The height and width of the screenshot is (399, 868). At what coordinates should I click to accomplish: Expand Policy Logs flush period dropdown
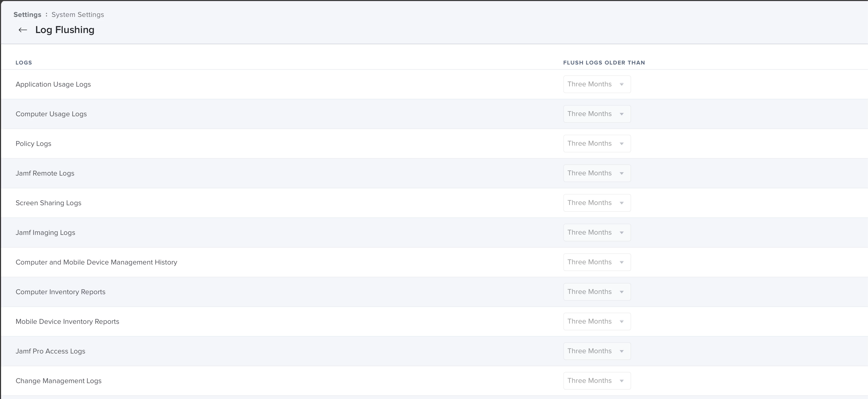[596, 143]
